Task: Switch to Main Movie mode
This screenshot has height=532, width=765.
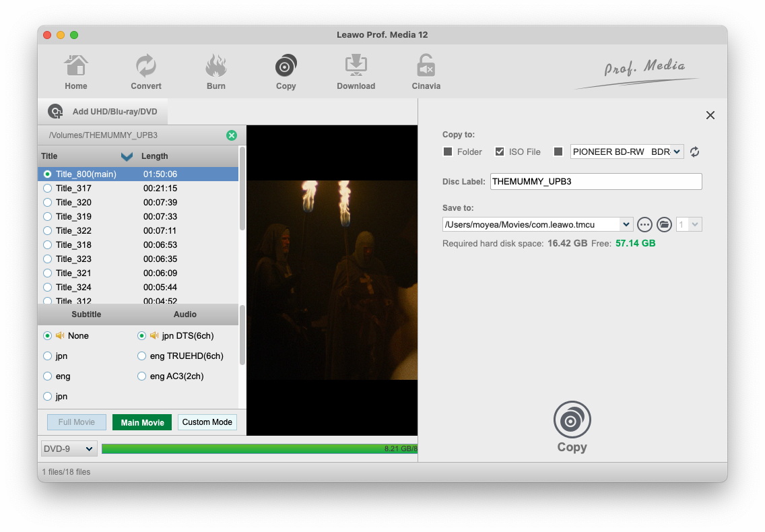Action: click(142, 422)
